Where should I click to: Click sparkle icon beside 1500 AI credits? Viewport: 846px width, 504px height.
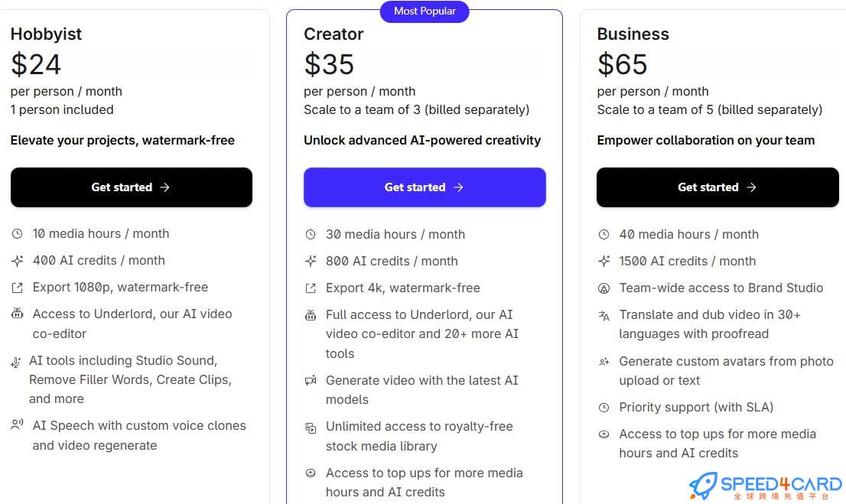click(604, 262)
